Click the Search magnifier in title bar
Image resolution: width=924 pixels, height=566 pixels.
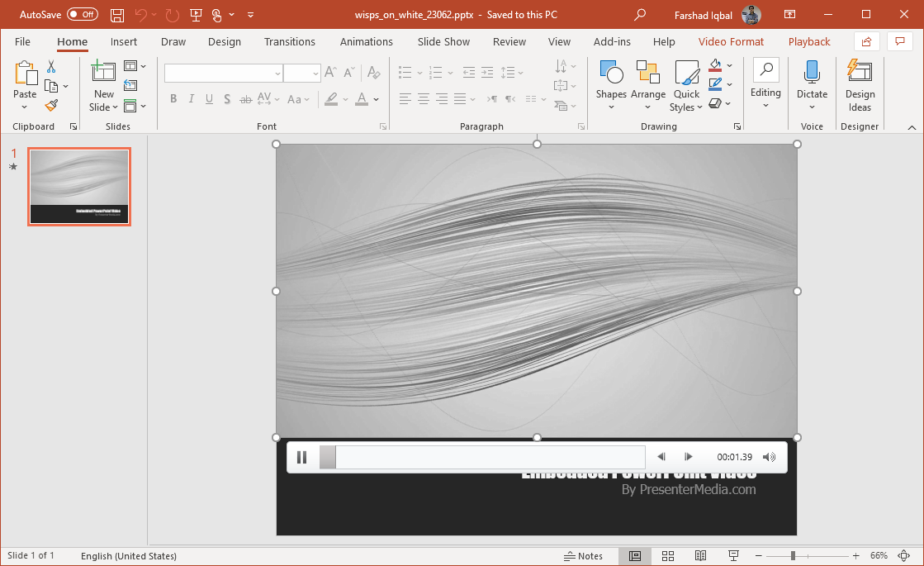click(640, 15)
